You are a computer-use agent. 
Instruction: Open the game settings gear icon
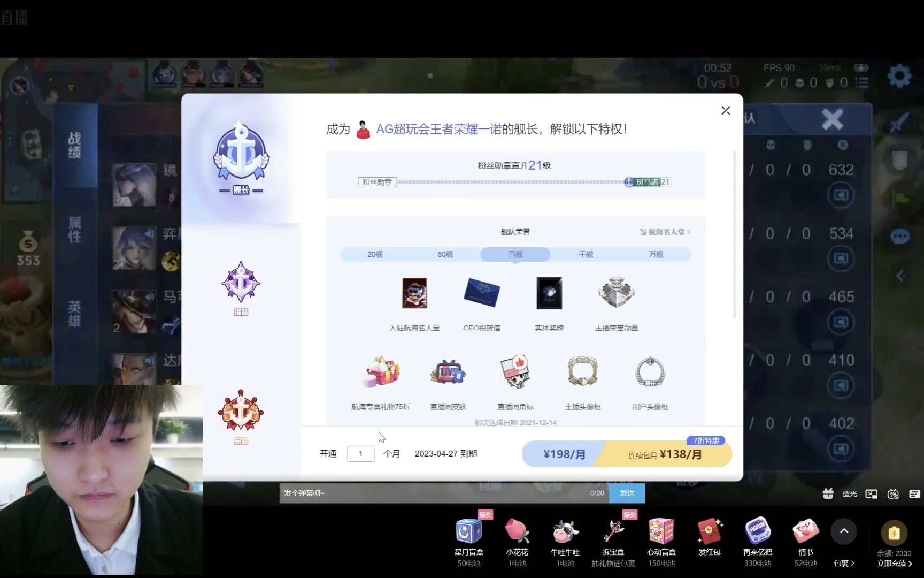click(x=899, y=76)
